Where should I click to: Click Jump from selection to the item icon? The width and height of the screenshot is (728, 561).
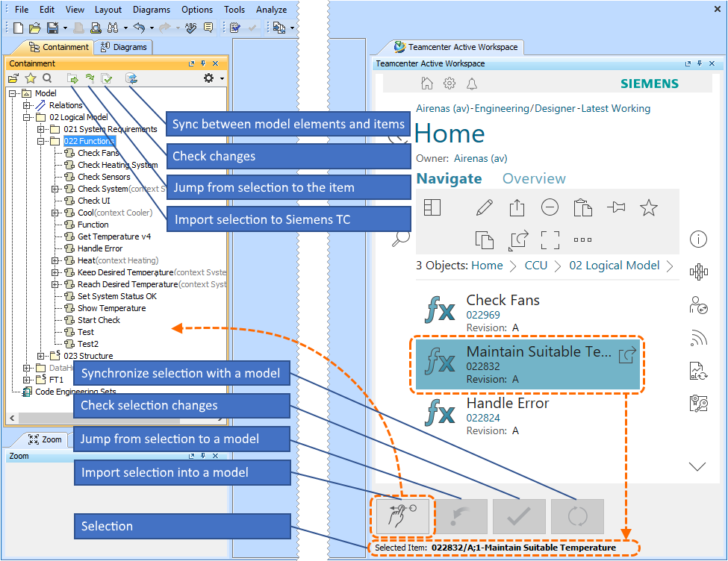90,78
